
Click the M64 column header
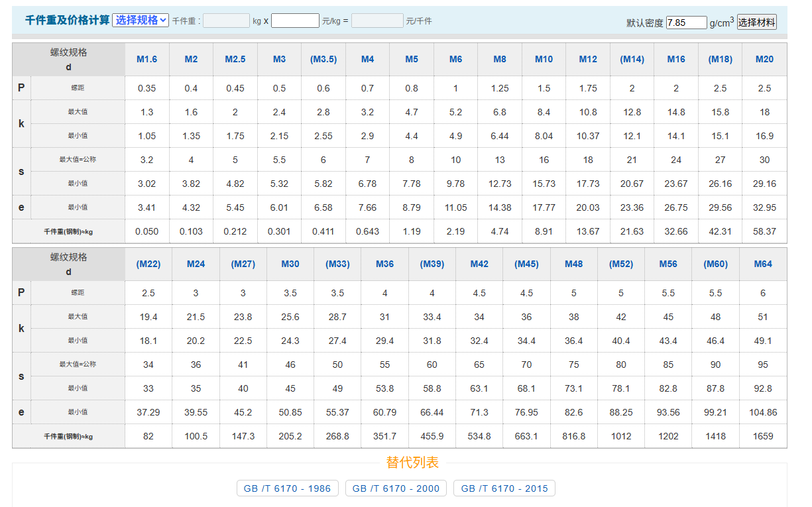coord(763,264)
